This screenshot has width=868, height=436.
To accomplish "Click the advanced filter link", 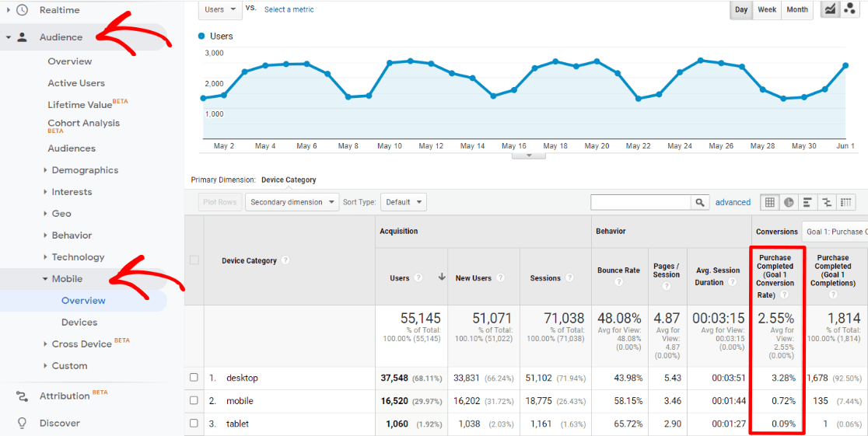I will [x=733, y=203].
